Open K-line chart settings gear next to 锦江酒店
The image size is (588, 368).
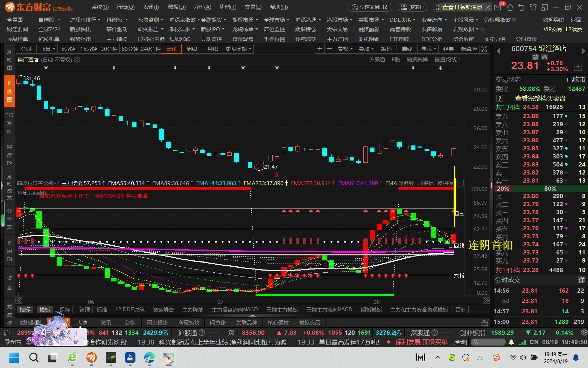tap(77, 60)
